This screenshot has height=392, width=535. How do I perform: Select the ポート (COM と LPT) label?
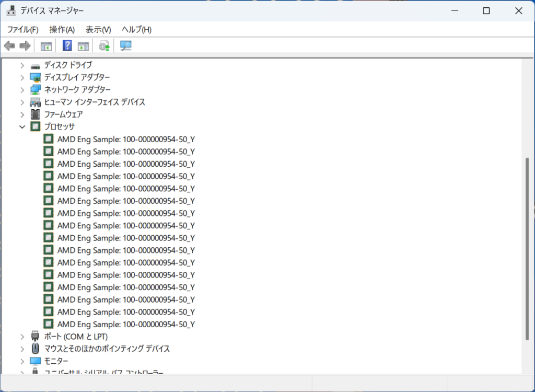click(76, 337)
